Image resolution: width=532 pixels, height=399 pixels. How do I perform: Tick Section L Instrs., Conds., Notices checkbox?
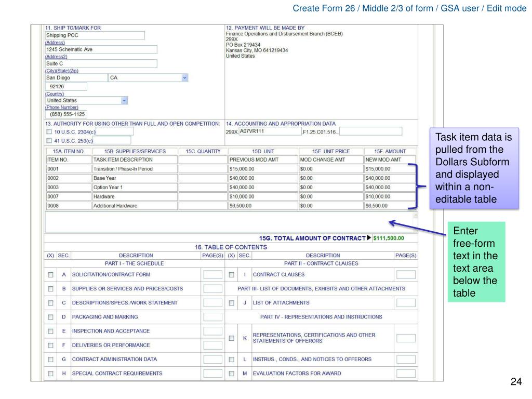(x=231, y=360)
